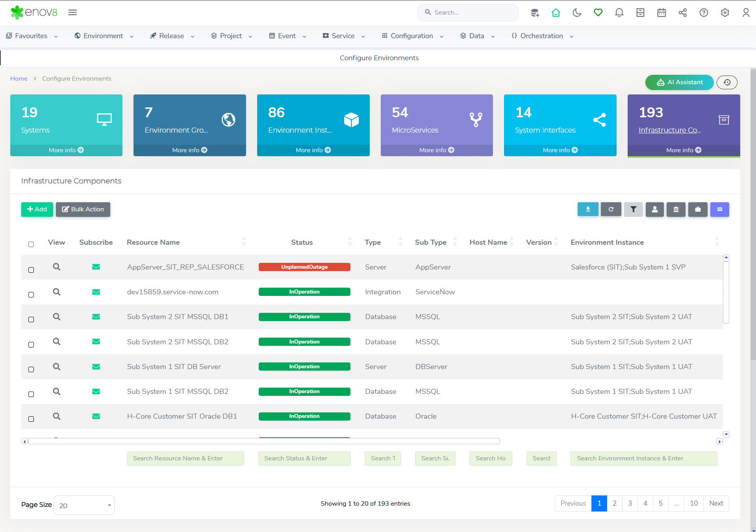Go to page 3 of results
The image size is (756, 532).
tap(630, 503)
